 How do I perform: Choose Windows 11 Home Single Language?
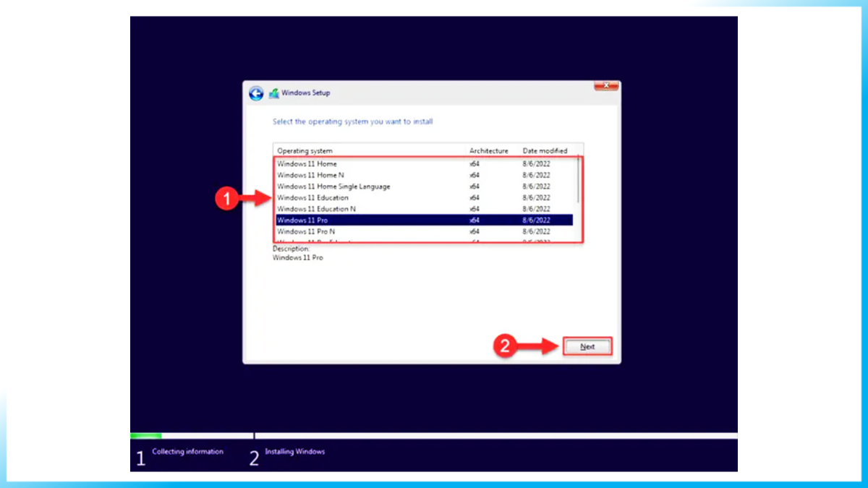(x=333, y=186)
